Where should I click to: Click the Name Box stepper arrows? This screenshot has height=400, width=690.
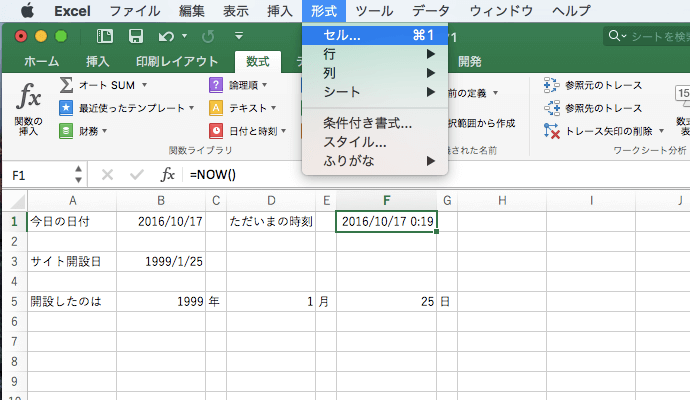(78, 175)
